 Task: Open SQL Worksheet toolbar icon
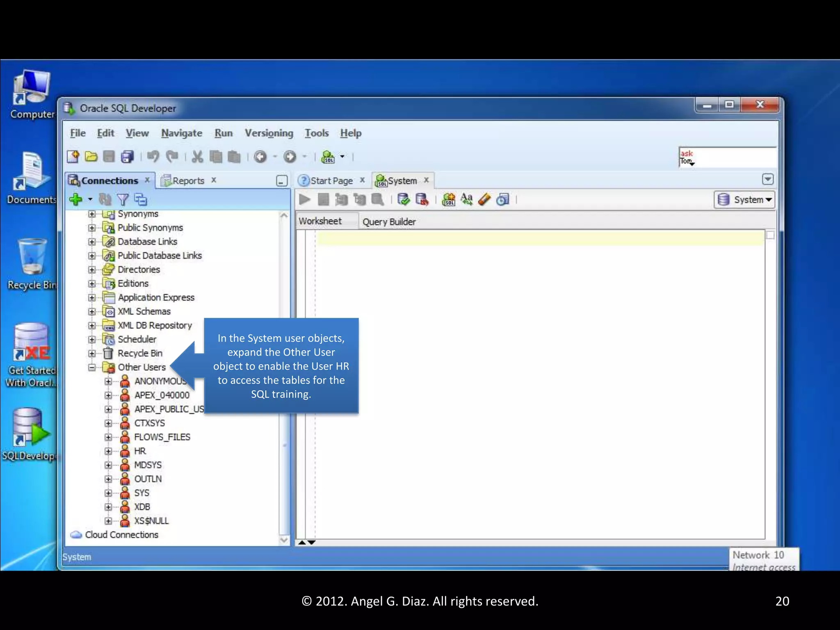(x=328, y=156)
